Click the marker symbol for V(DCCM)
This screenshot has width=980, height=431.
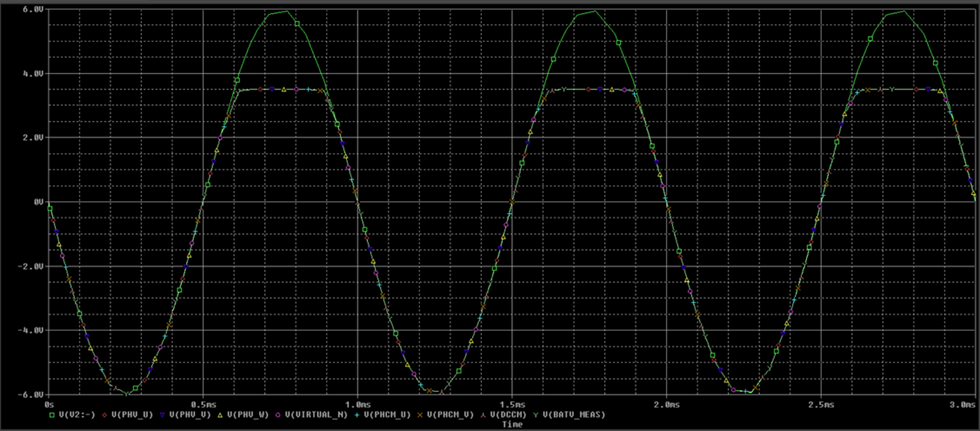(x=485, y=413)
